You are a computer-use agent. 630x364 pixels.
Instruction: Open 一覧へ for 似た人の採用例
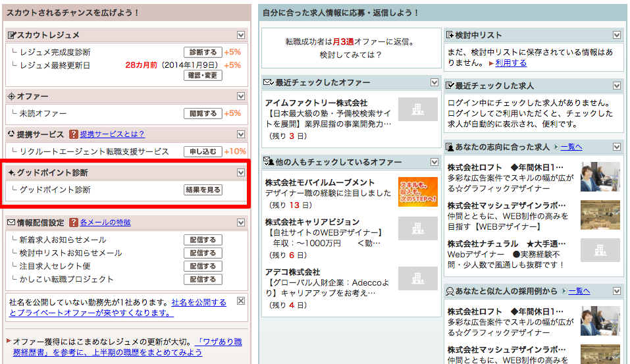[579, 292]
